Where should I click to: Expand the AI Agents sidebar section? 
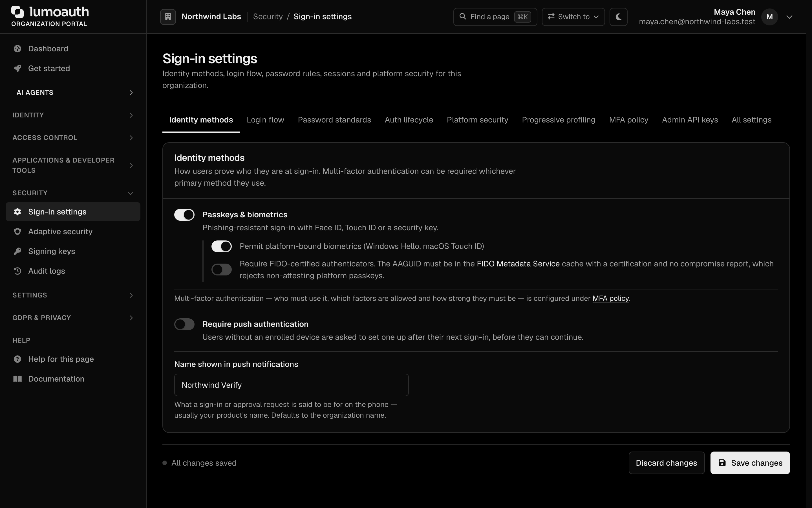tap(73, 92)
